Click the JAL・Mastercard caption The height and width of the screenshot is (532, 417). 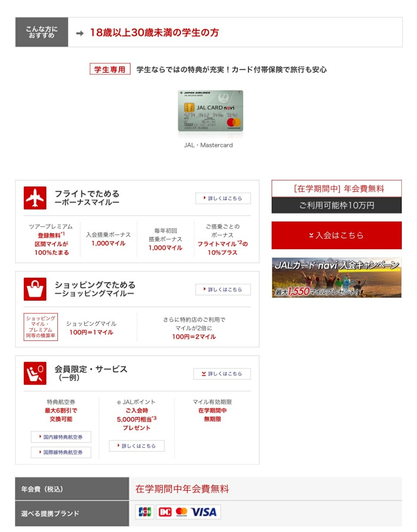pos(208,145)
